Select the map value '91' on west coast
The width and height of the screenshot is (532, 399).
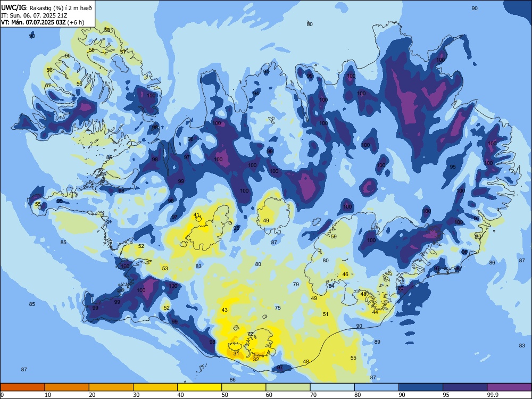tap(109, 222)
